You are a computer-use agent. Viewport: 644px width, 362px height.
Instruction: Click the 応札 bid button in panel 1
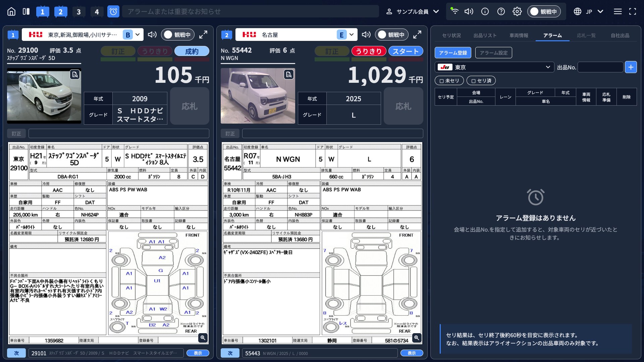[190, 106]
